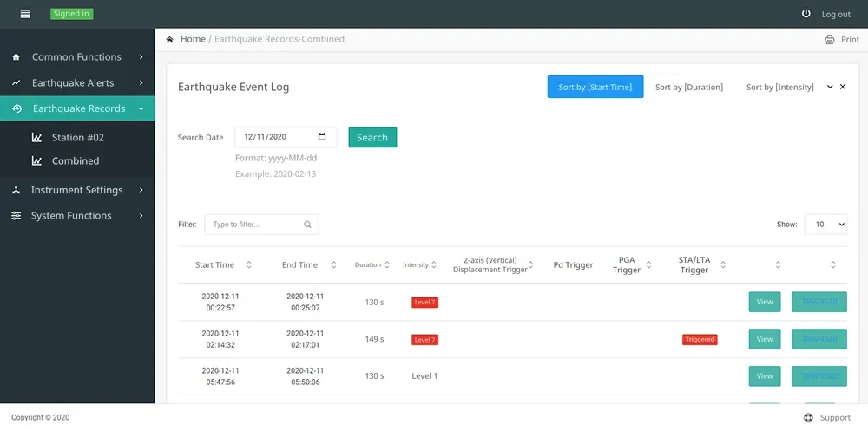Click the Pd Trigger column header
Screen dimensions: 868x431
[573, 265]
